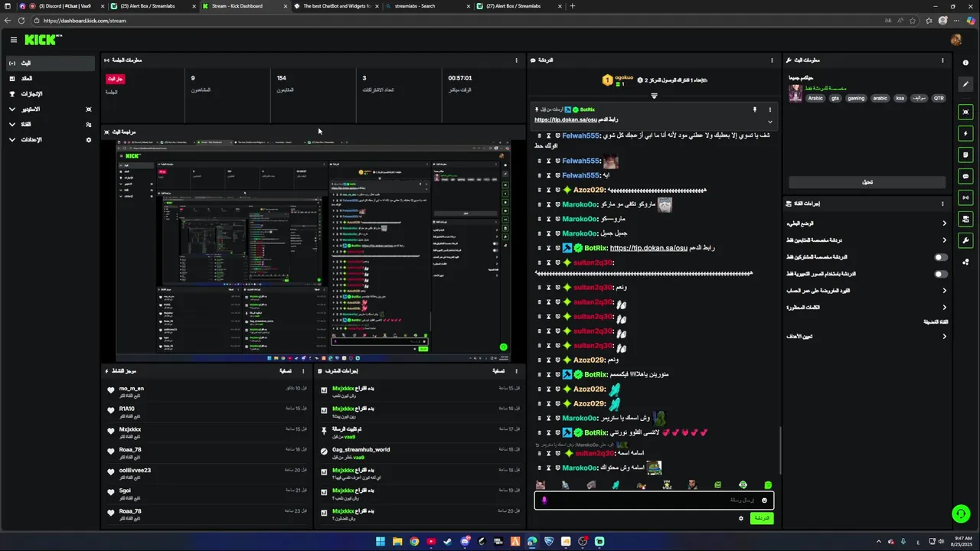Toggle subscribers-only chat switch
980x551 pixels.
[x=941, y=257]
